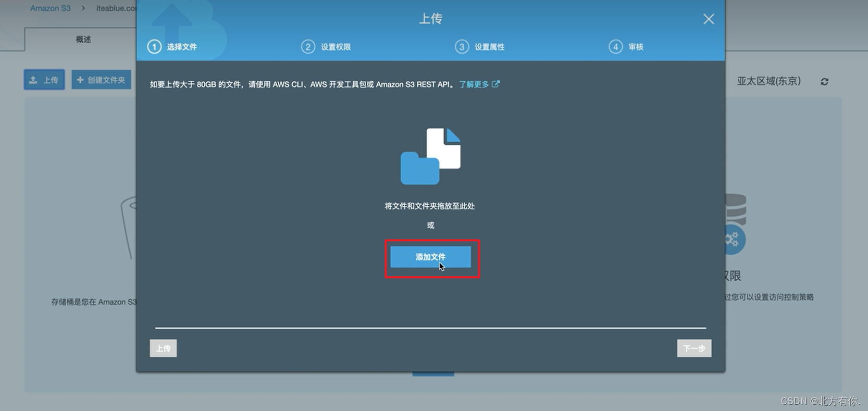This screenshot has width=868, height=411.
Task: Click the breadcrumb chevron after Amazon S3
Action: (83, 8)
